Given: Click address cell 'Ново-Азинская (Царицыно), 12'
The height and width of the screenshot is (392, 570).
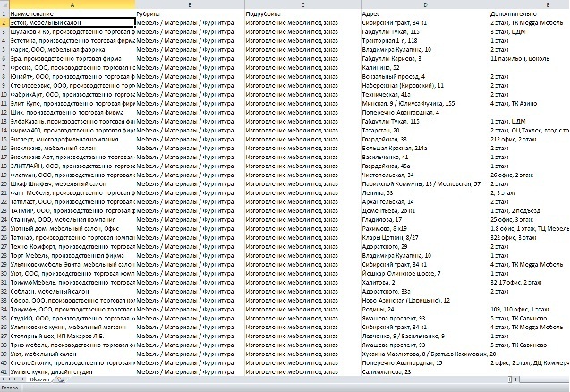Looking at the screenshot, I should tap(425, 300).
